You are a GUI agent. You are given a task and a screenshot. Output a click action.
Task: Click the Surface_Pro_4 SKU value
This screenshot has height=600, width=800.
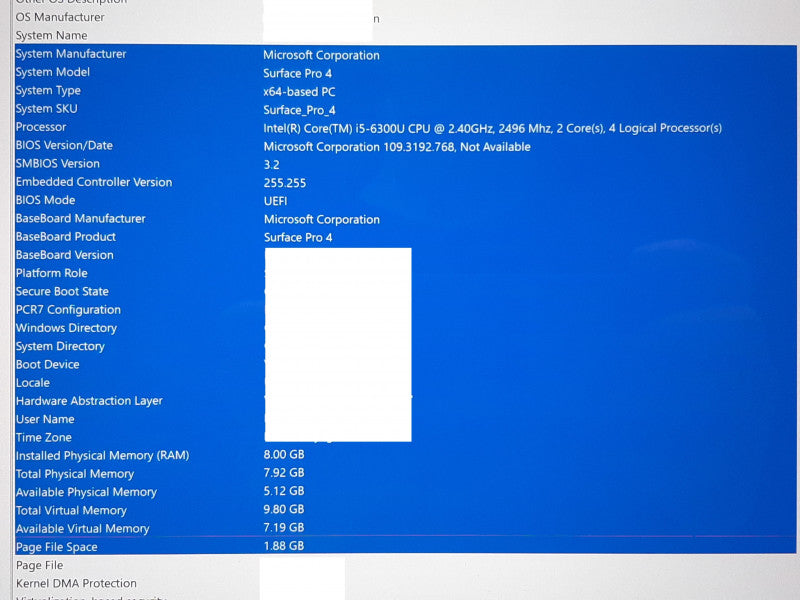click(299, 110)
